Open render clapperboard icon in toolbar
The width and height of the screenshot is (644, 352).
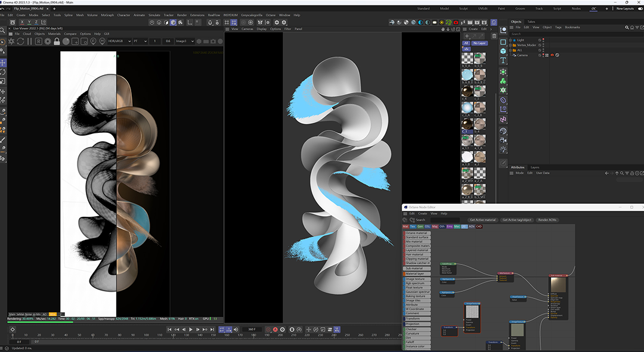[470, 22]
